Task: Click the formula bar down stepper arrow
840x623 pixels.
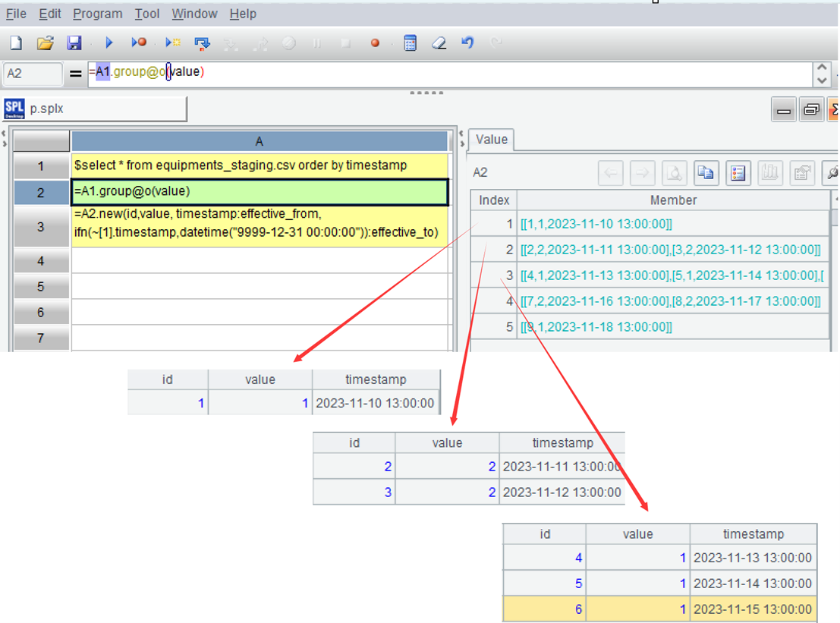Action: click(x=822, y=80)
